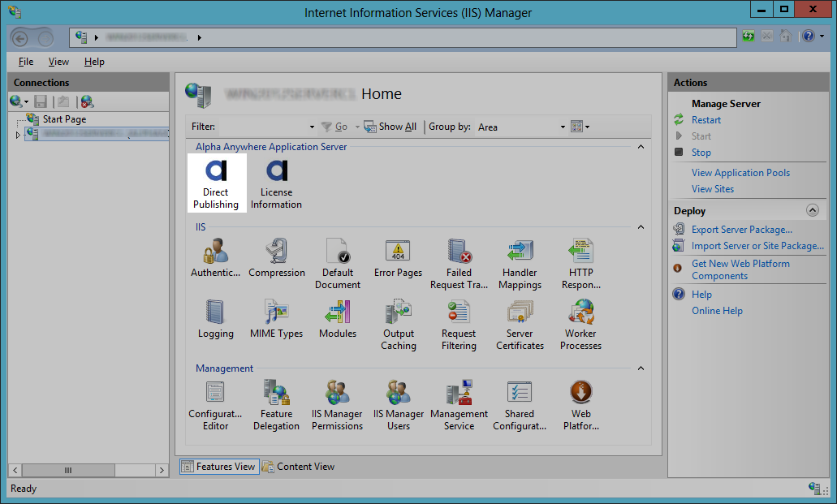Viewport: 837px width, 504px height.
Task: Open the Modules feature
Action: coord(338,319)
